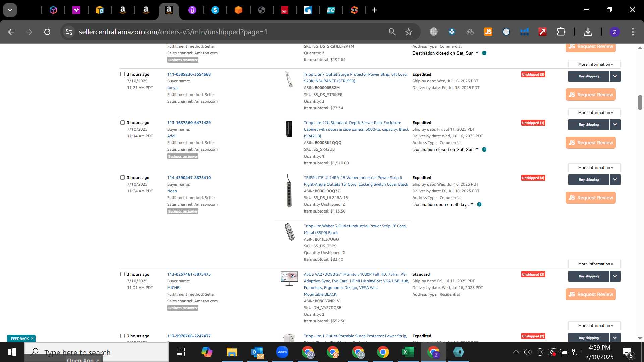Switch to the blue dollar sign tab

point(215,10)
